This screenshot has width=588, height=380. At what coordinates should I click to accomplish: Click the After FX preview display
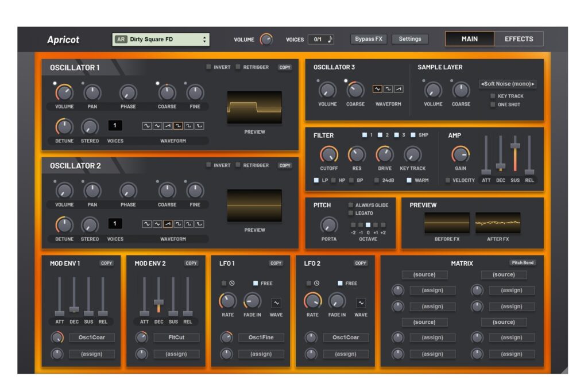(498, 223)
